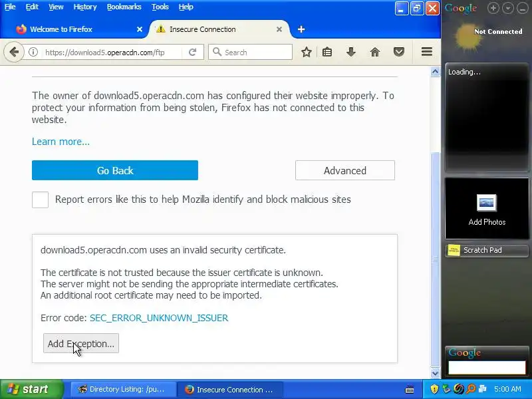Click the page scrollbar up arrow
Image resolution: width=532 pixels, height=399 pixels.
(436, 72)
